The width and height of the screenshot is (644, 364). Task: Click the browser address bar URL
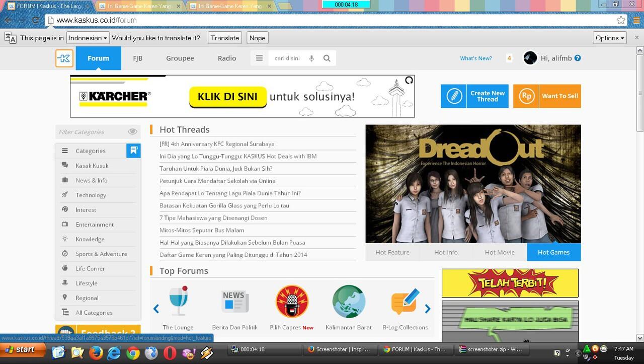point(96,20)
